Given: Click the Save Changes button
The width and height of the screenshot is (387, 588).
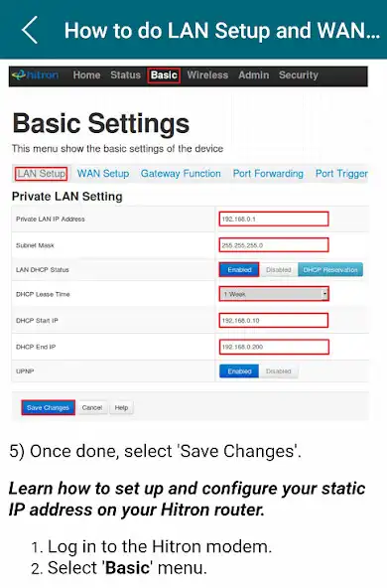Looking at the screenshot, I should pos(48,407).
